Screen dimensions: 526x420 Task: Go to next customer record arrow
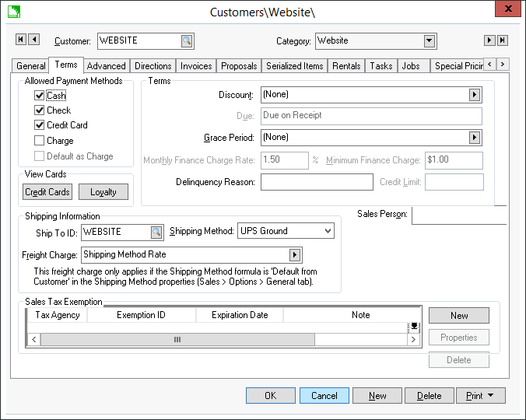point(489,40)
